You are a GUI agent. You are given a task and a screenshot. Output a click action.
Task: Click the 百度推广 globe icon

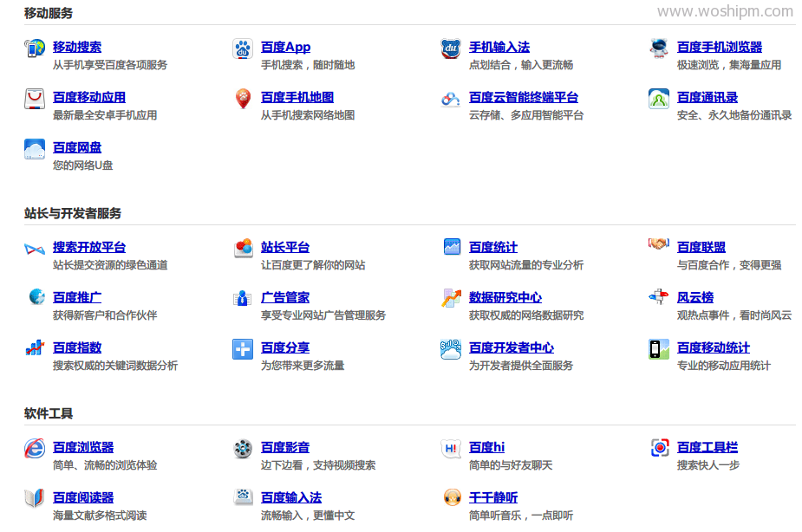pos(36,296)
